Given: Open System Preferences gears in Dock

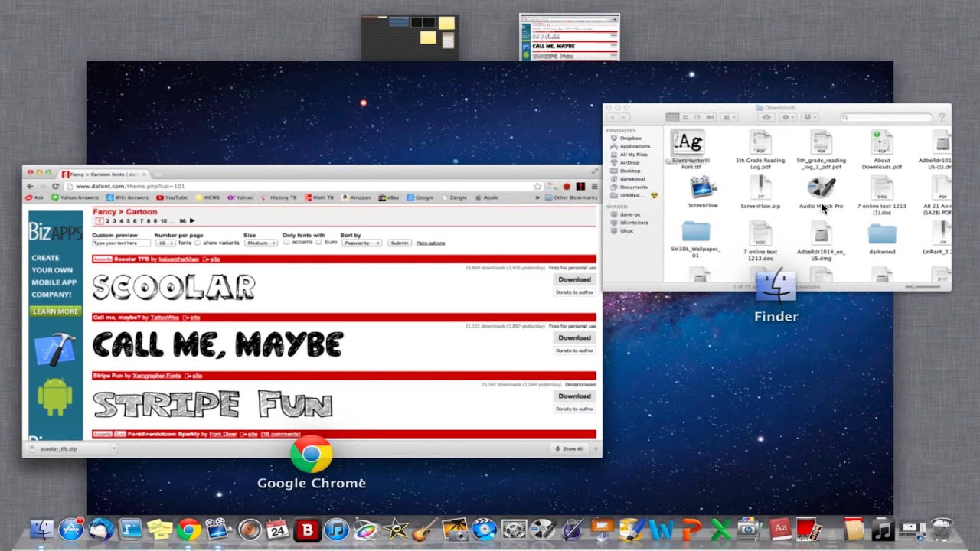Looking at the screenshot, I should (x=513, y=529).
